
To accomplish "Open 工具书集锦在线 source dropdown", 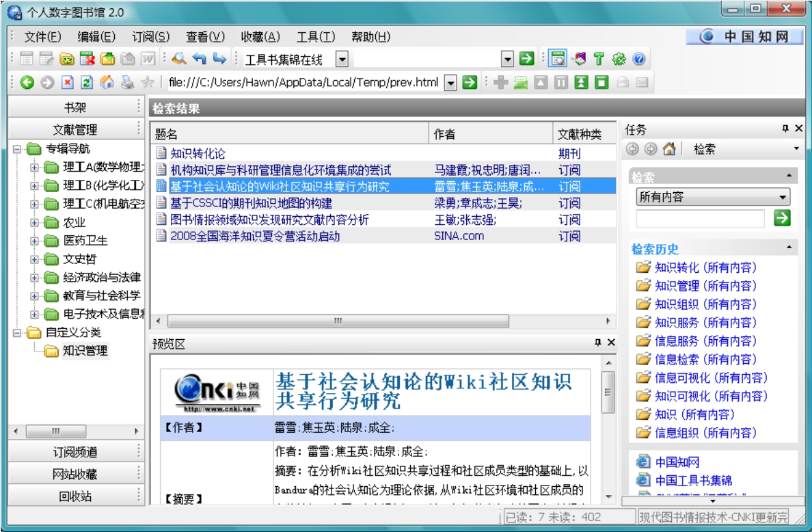I will [x=342, y=59].
